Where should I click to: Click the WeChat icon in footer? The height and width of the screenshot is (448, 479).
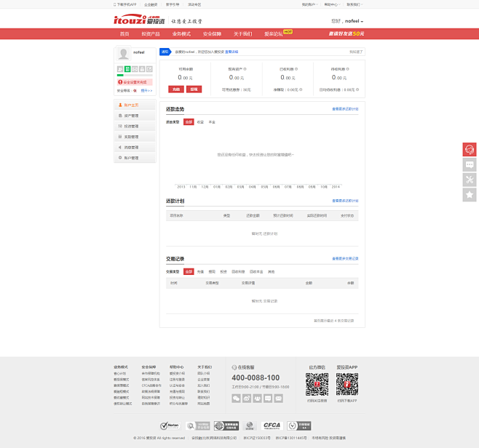point(236,398)
